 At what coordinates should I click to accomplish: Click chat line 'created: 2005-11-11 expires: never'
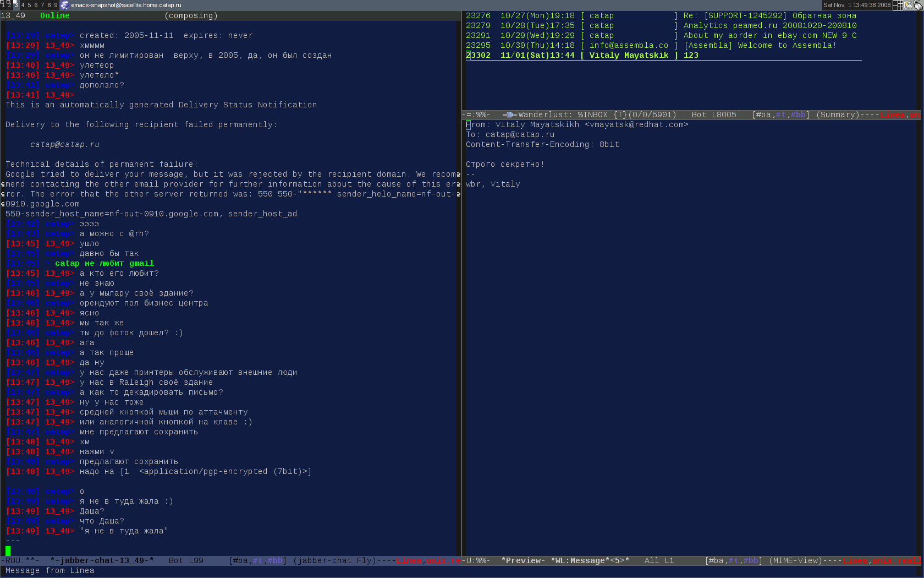coord(166,35)
